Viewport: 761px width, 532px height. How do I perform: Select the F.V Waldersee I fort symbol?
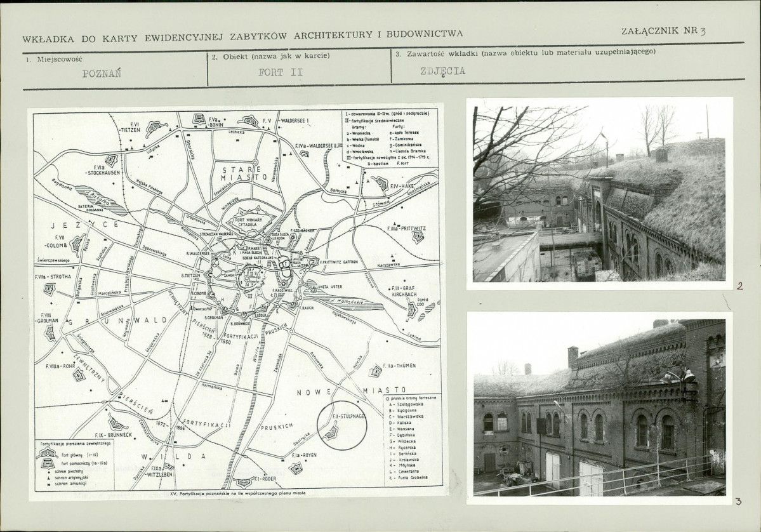point(250,121)
